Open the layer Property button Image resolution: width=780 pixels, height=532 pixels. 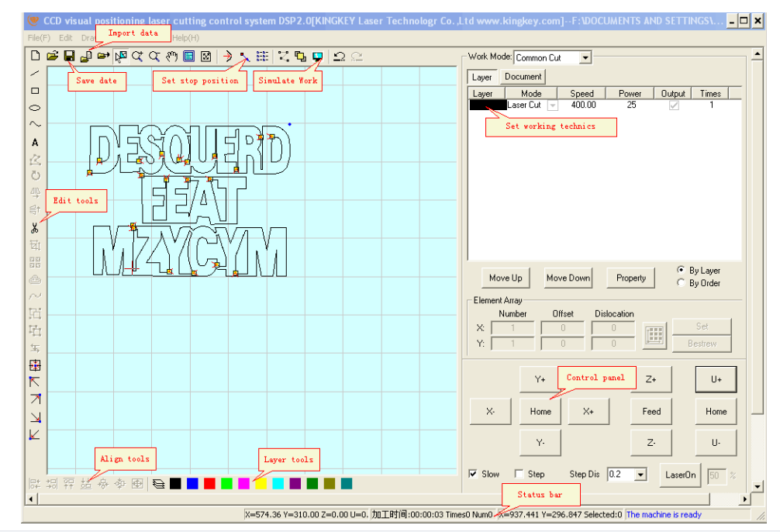pos(631,278)
